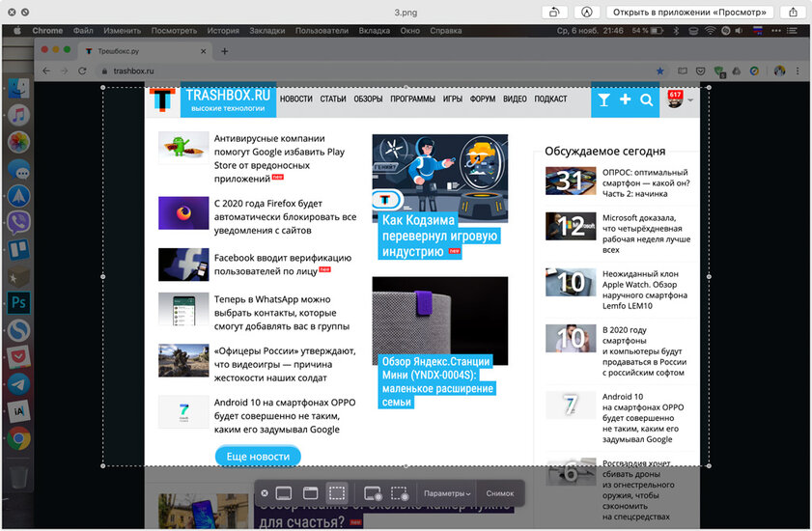This screenshot has height=531, width=812.
Task: Open the Изменить menu
Action: coord(123,31)
